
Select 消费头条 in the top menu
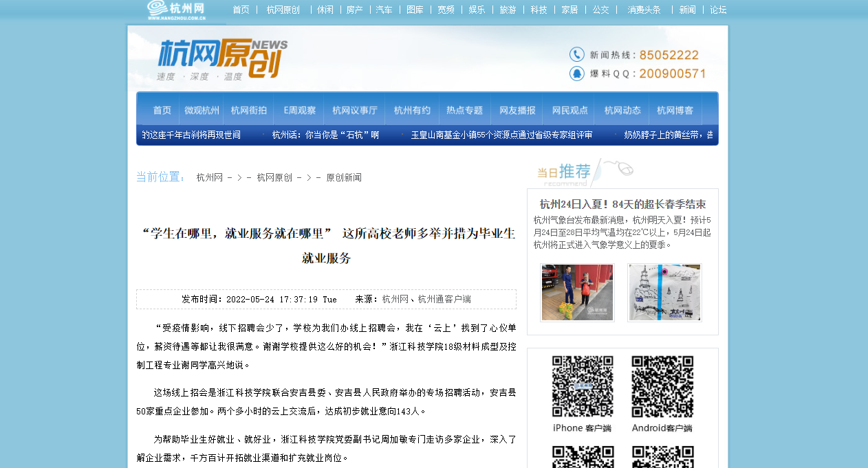tap(644, 10)
